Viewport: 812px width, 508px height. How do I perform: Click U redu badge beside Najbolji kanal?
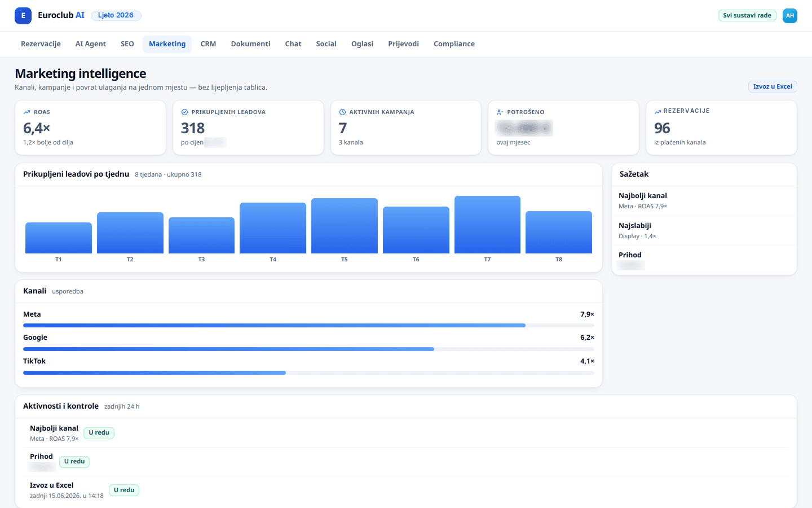99,433
